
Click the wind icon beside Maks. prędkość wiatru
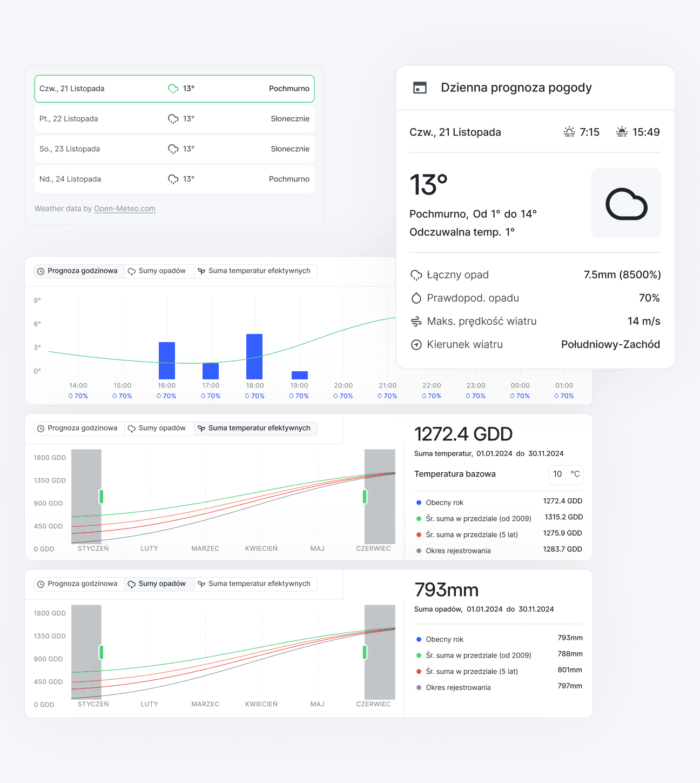click(x=416, y=322)
